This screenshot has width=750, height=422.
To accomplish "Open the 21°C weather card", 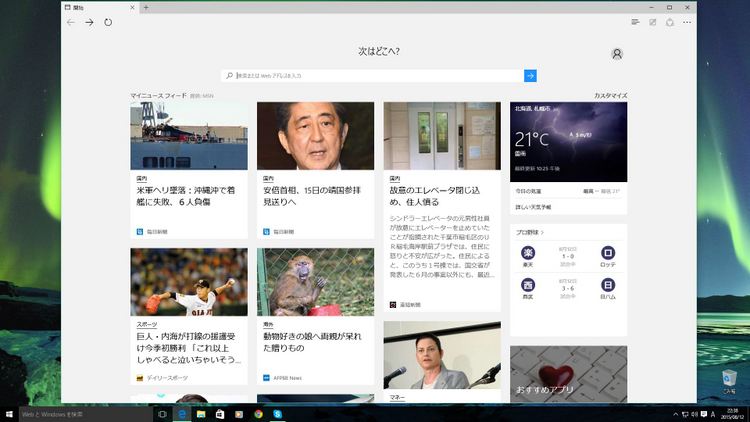I will click(x=568, y=142).
